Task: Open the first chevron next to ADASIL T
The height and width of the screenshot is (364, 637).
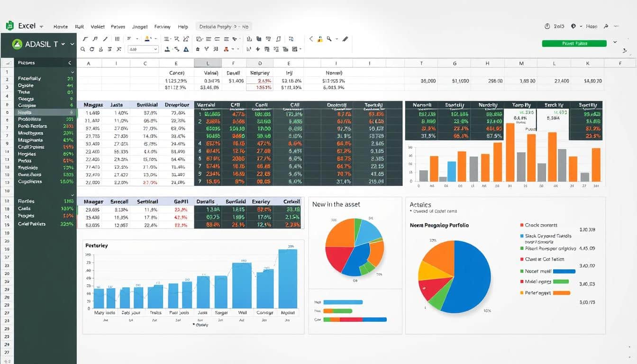Action: pos(63,44)
